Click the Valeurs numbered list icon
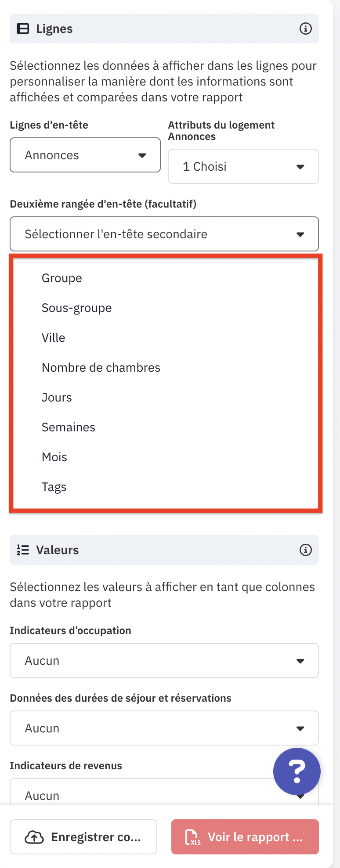Viewport: 340px width, 868px height. (23, 550)
